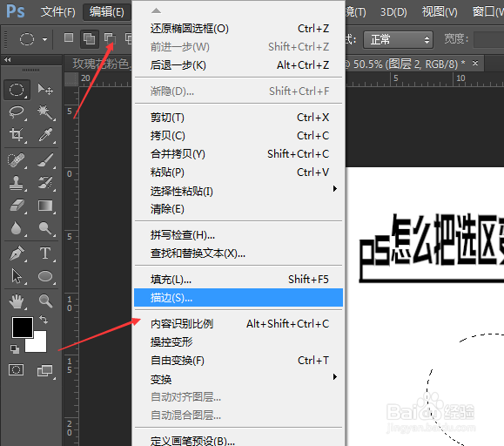Choose Subtract from selection mode
This screenshot has height=446, width=504.
point(110,38)
